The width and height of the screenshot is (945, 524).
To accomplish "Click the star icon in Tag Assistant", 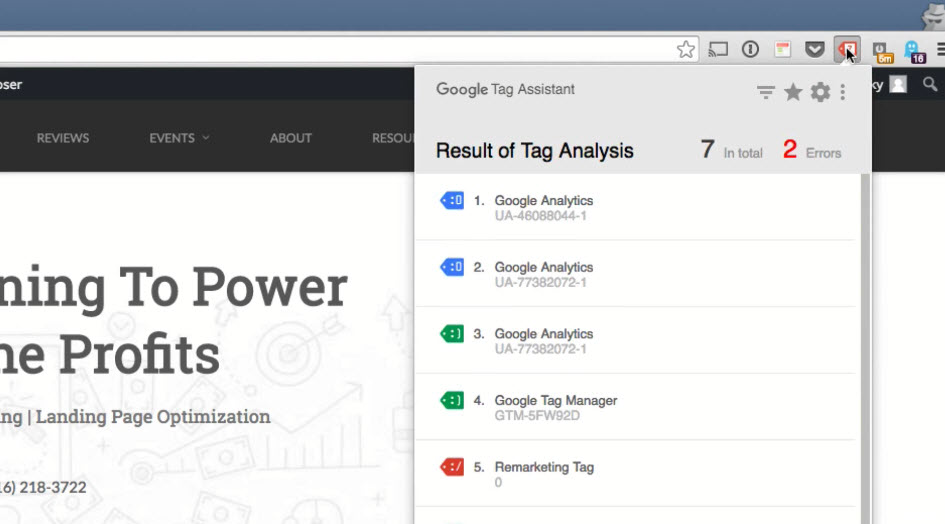I will 793,92.
